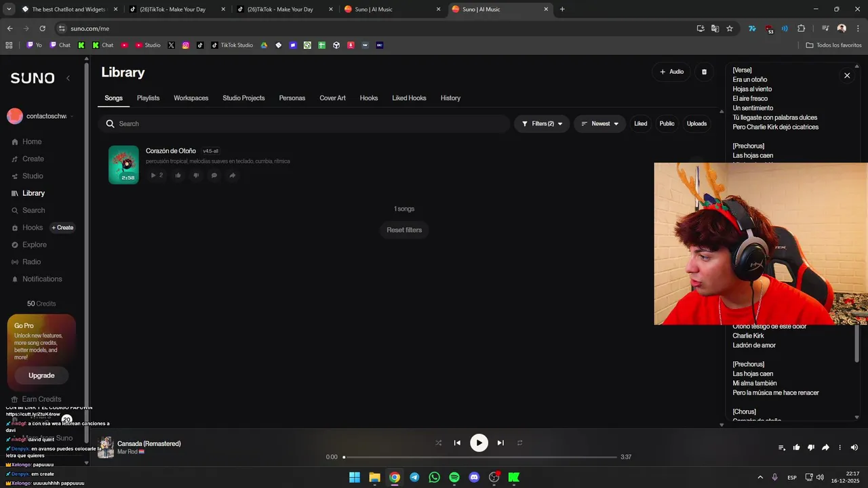Open the X bookmark icon
The image size is (868, 488).
pyautogui.click(x=171, y=45)
